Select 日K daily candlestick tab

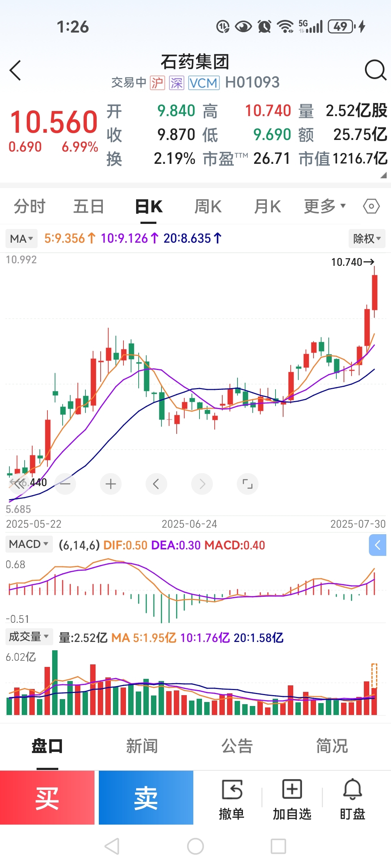pos(149,207)
